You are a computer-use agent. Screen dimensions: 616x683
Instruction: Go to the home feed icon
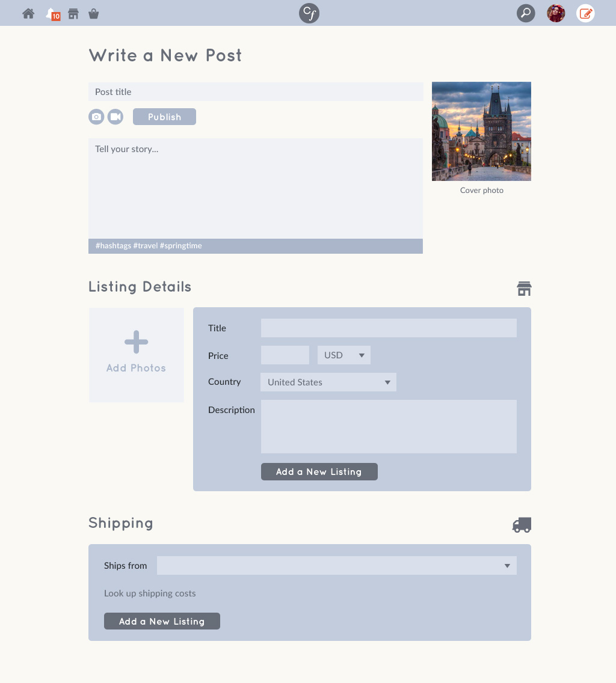(x=28, y=13)
